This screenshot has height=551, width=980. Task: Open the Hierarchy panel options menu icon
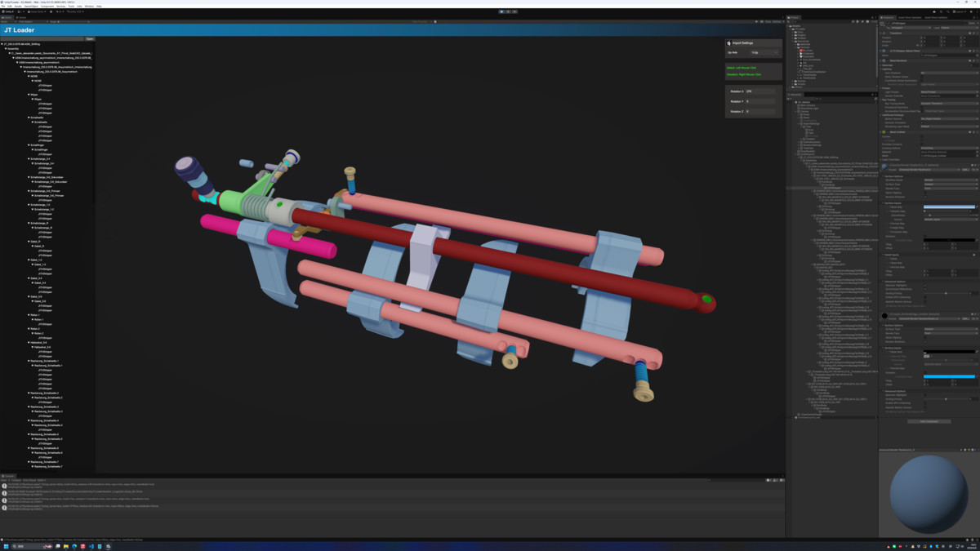[x=875, y=95]
